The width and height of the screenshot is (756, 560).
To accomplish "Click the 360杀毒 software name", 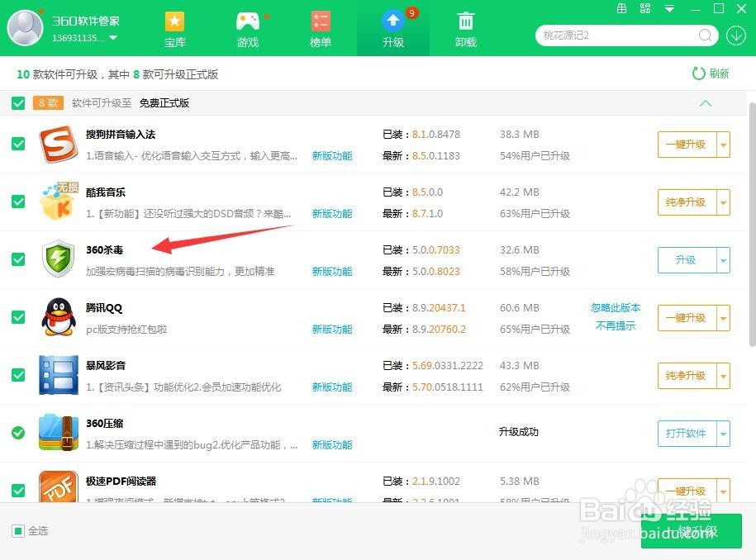I will coord(105,249).
